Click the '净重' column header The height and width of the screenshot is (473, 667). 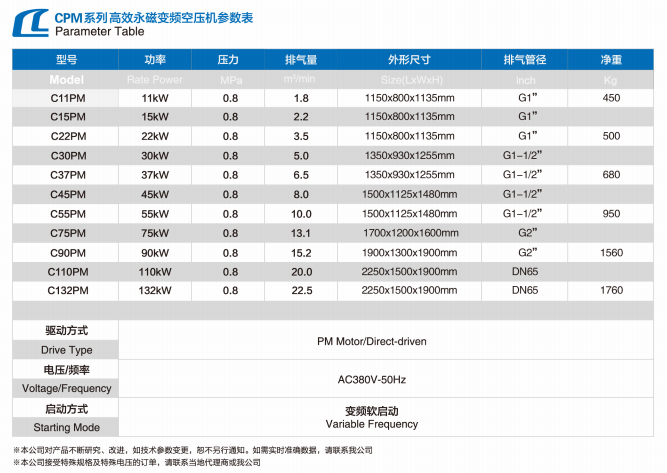[611, 60]
